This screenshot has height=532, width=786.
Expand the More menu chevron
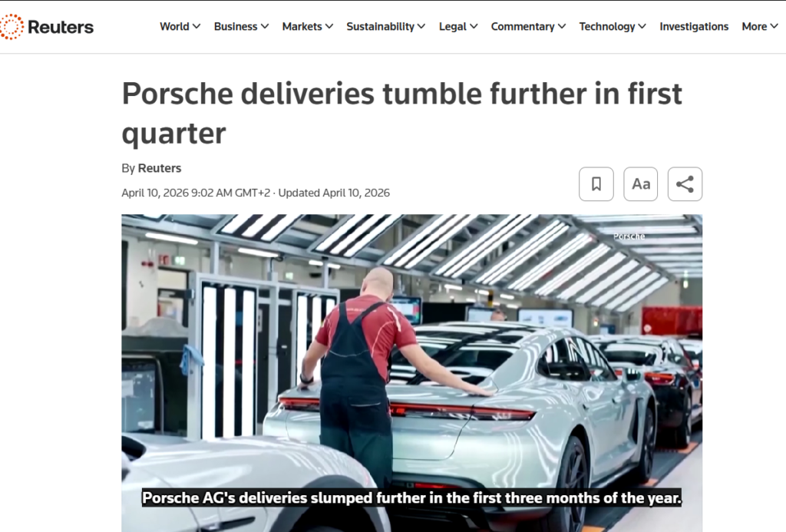click(774, 27)
